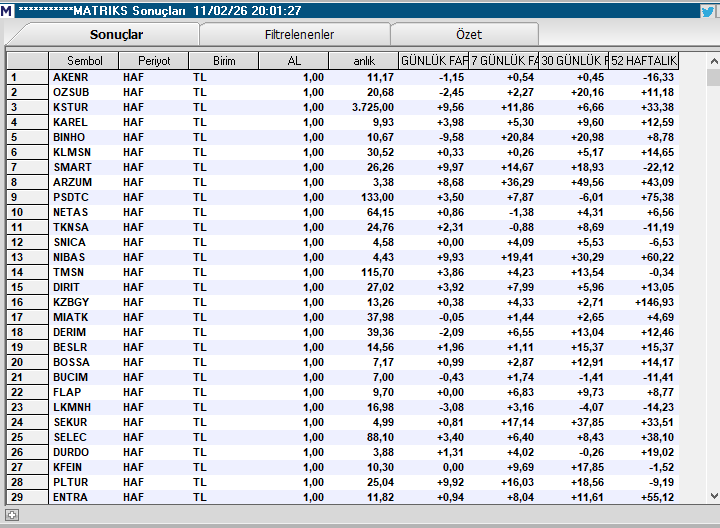This screenshot has height=528, width=720.
Task: Open the Filtrelenenler tab
Action: coord(299,34)
